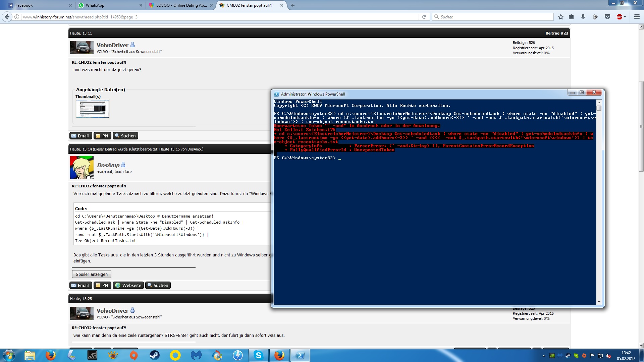Open VolvoDriver profile link in post #22
The height and width of the screenshot is (362, 644).
pos(112,45)
